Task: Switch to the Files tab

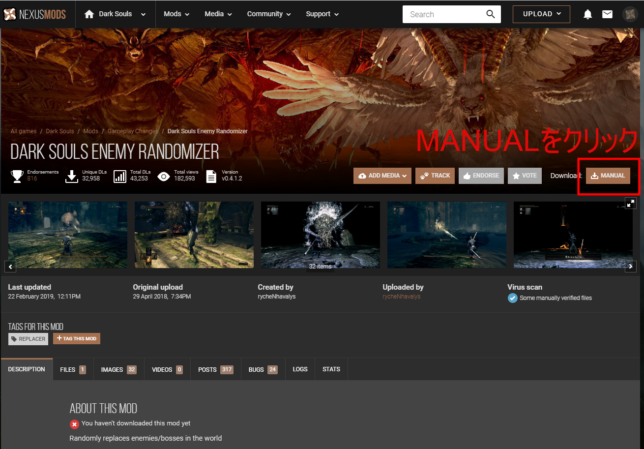Action: tap(73, 369)
